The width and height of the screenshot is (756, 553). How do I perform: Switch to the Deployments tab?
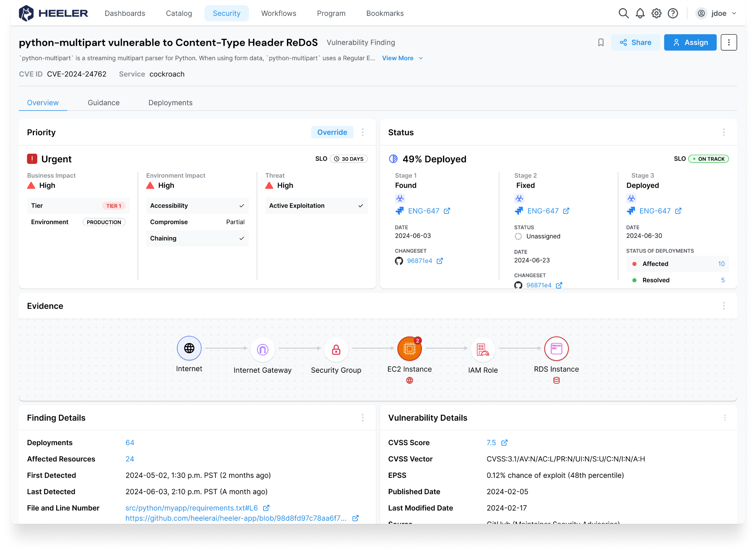(x=170, y=103)
